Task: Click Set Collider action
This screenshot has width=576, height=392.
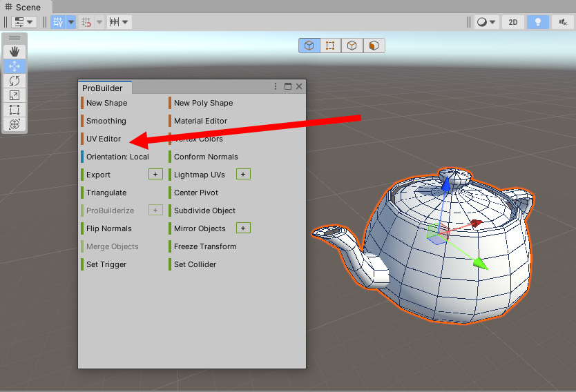Action: click(195, 265)
